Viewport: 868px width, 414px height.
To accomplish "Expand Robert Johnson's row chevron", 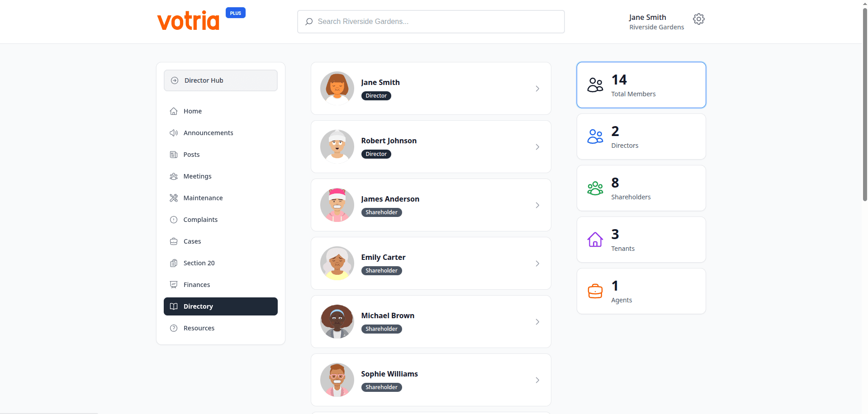I will [x=537, y=147].
